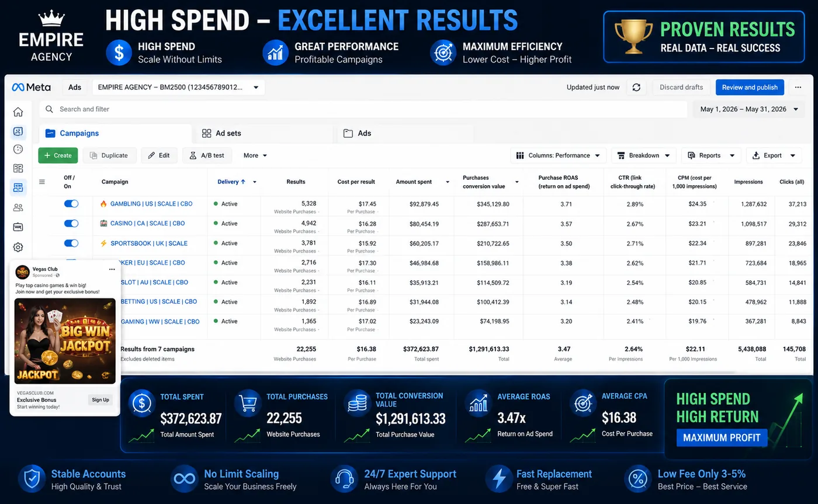Click the A/B test button
This screenshot has width=818, height=504.
pyautogui.click(x=207, y=155)
